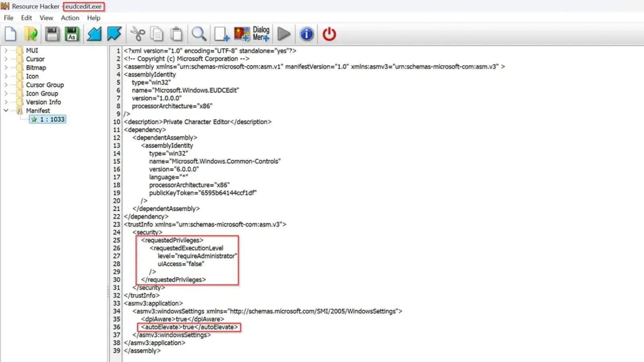Copy text with the Copy toolbar icon
The height and width of the screenshot is (362, 644).
[x=157, y=34]
